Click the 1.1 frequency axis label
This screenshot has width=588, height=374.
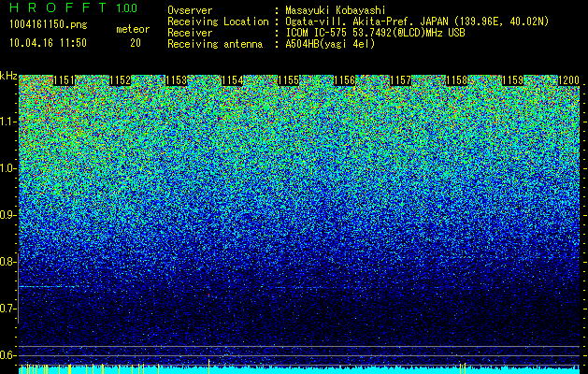pos(8,122)
